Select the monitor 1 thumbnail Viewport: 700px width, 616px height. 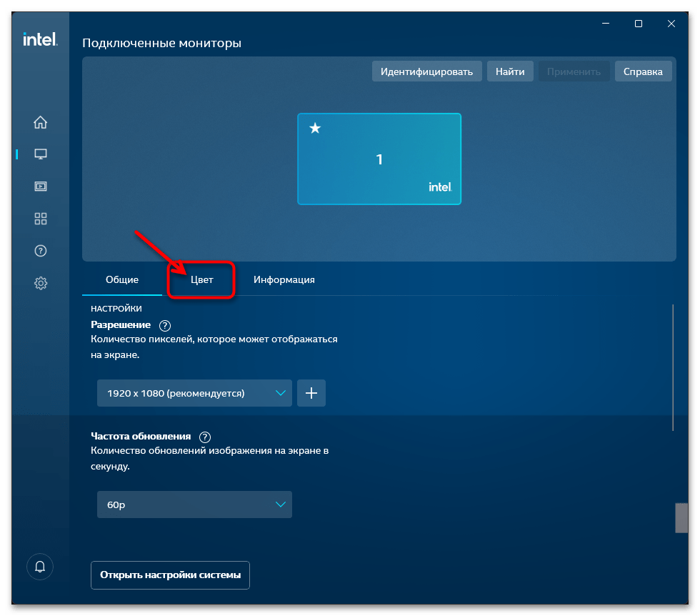[x=379, y=159]
